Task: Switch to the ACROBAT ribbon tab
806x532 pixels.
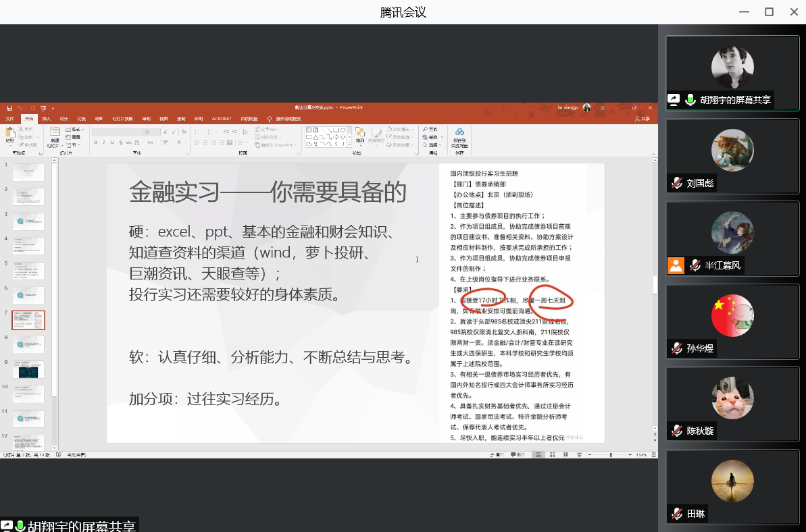Action: coord(222,119)
